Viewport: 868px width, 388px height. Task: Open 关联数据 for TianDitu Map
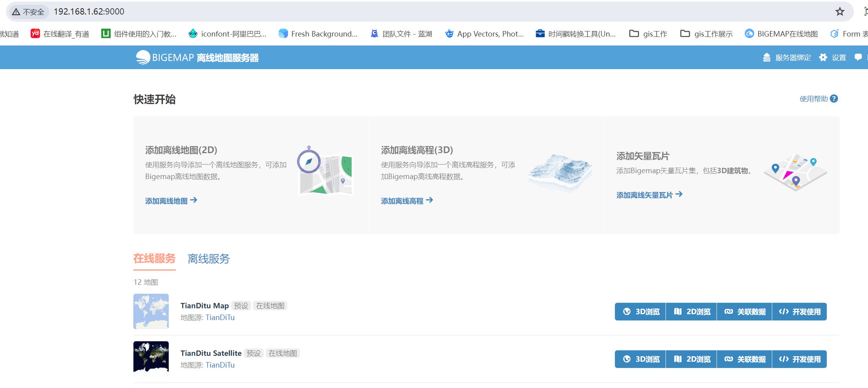tap(744, 311)
